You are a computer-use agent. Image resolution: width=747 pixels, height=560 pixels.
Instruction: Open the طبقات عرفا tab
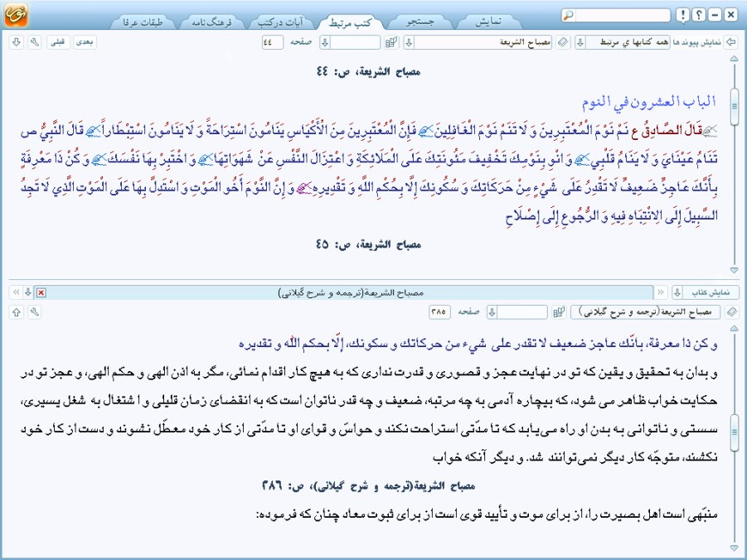click(143, 22)
